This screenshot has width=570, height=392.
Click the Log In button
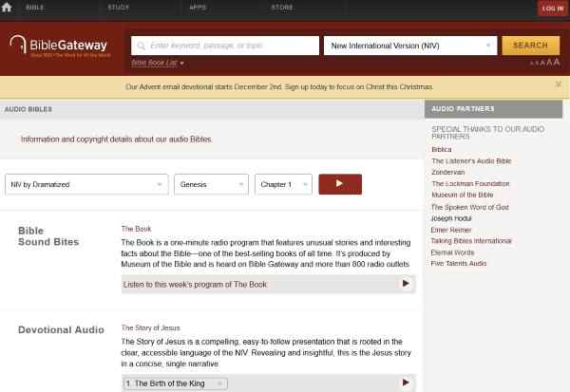pyautogui.click(x=552, y=9)
